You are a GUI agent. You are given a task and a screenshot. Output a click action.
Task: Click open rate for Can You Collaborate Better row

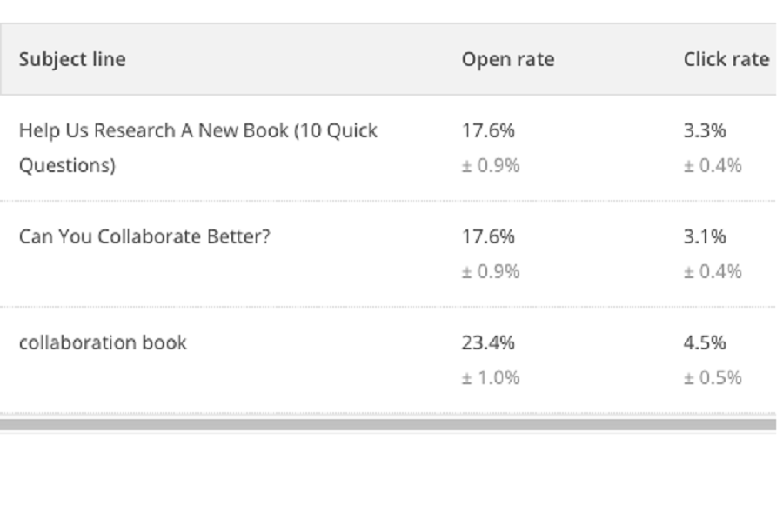(x=487, y=236)
